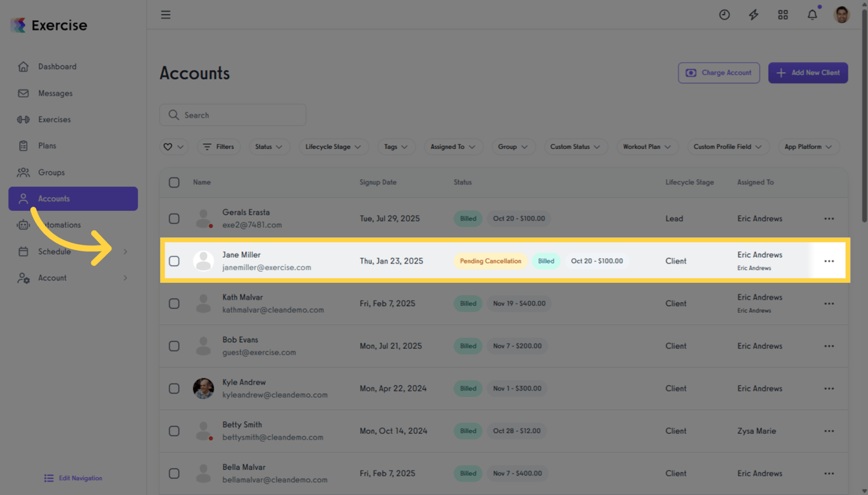The width and height of the screenshot is (868, 495).
Task: Select the Exercises icon in sidebar
Action: click(x=54, y=119)
